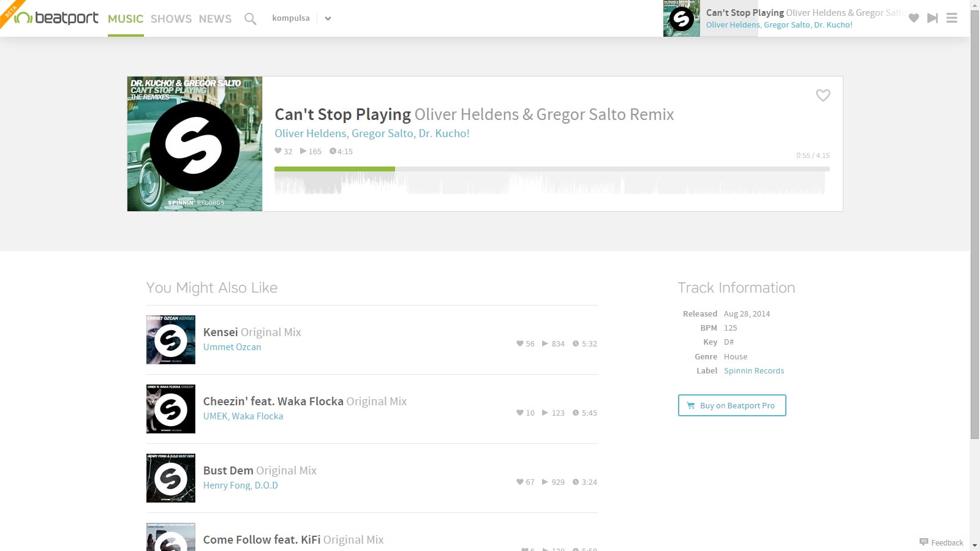Viewport: 980px width, 551px height.
Task: Open the search magnifier icon
Action: (250, 19)
